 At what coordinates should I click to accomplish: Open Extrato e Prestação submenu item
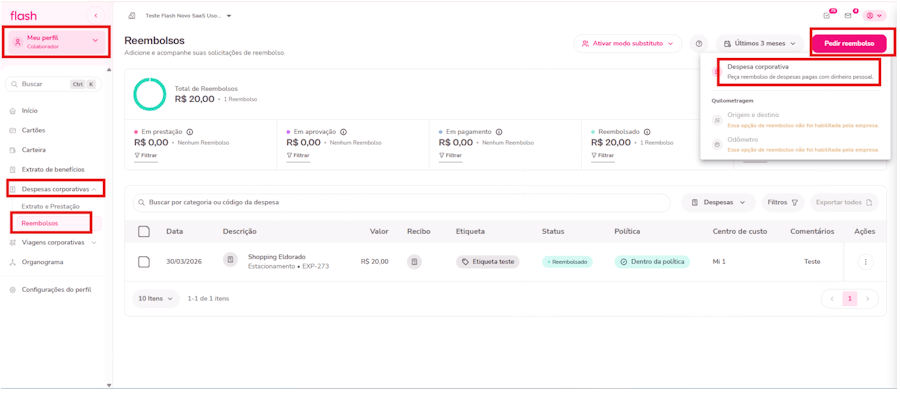[x=50, y=206]
